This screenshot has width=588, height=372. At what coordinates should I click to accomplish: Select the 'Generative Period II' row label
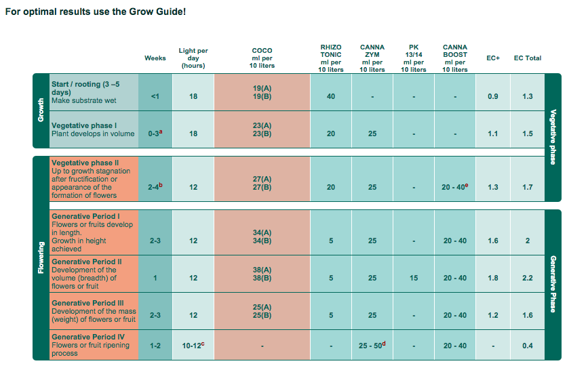click(94, 274)
